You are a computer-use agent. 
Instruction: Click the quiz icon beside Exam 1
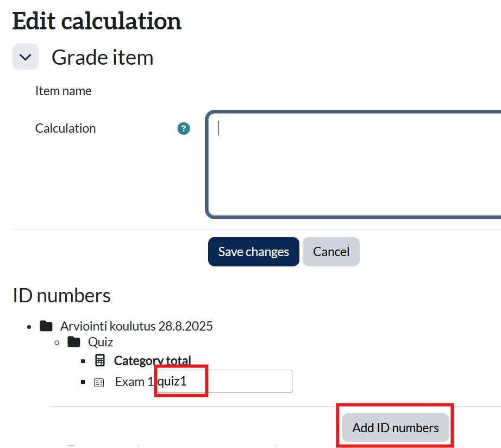tap(99, 382)
